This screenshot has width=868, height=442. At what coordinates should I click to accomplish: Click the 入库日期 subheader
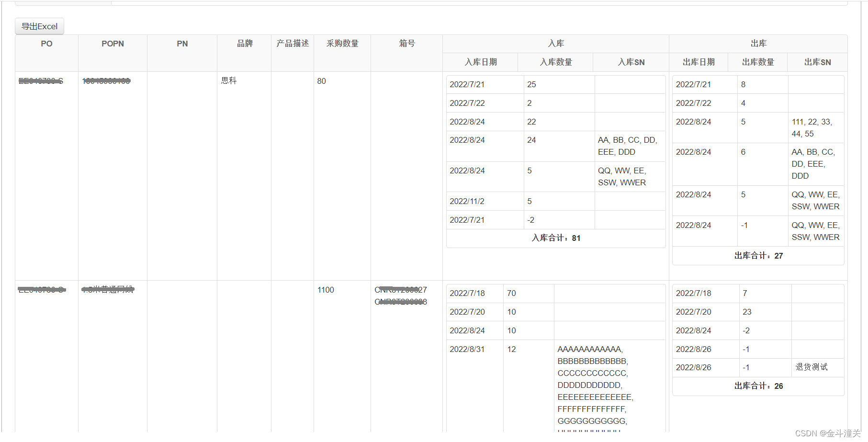481,62
